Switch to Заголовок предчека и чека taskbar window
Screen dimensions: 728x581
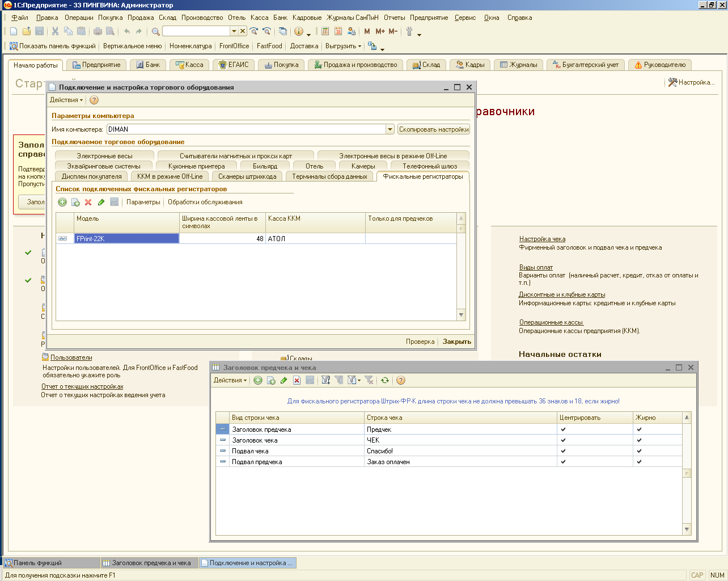click(x=150, y=563)
